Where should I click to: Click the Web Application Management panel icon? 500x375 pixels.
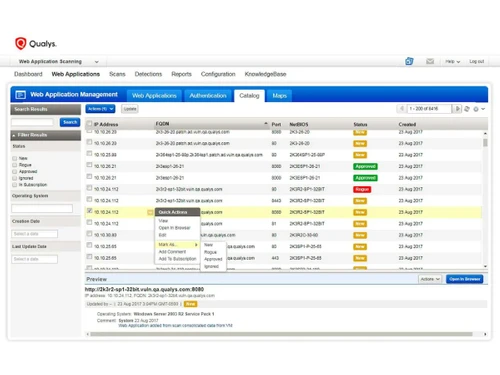[x=20, y=95]
